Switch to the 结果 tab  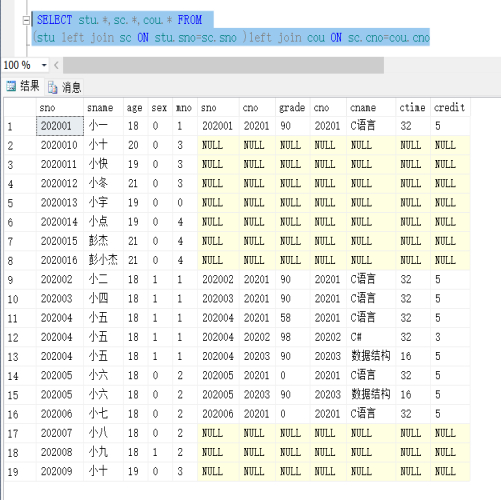pyautogui.click(x=23, y=86)
